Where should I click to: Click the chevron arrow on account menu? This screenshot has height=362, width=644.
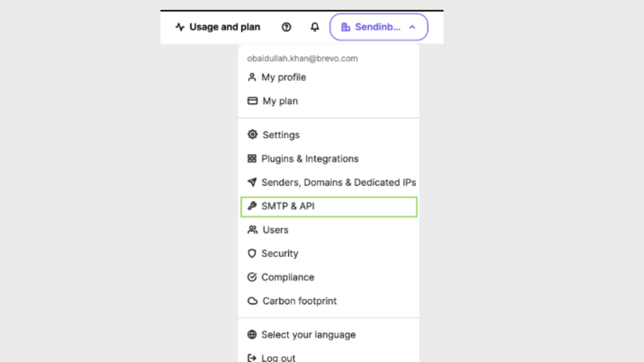click(412, 27)
